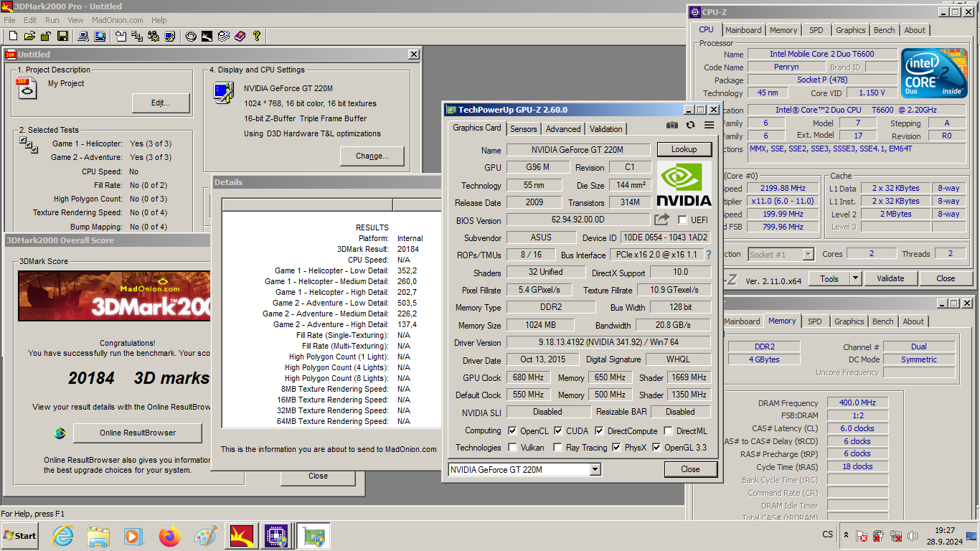Click the computer system info toolbar icon
The image size is (980, 551).
(83, 36)
